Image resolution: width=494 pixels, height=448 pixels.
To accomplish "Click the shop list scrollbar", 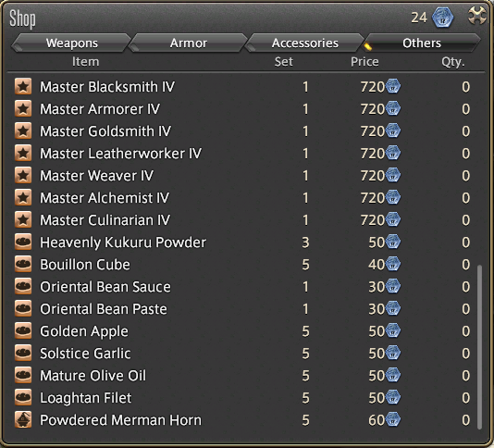I will [479, 347].
